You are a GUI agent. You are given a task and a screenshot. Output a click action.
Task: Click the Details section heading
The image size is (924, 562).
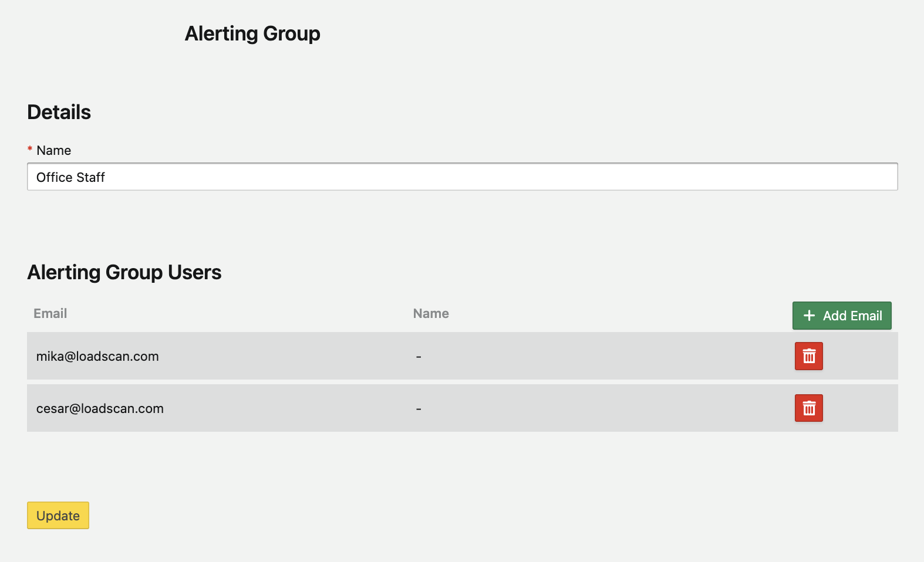click(59, 113)
